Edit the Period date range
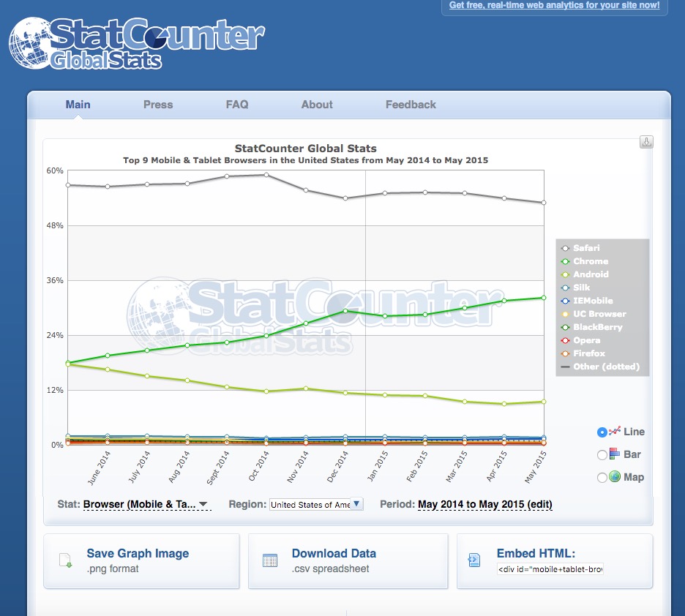The width and height of the screenshot is (685, 616). coord(485,504)
